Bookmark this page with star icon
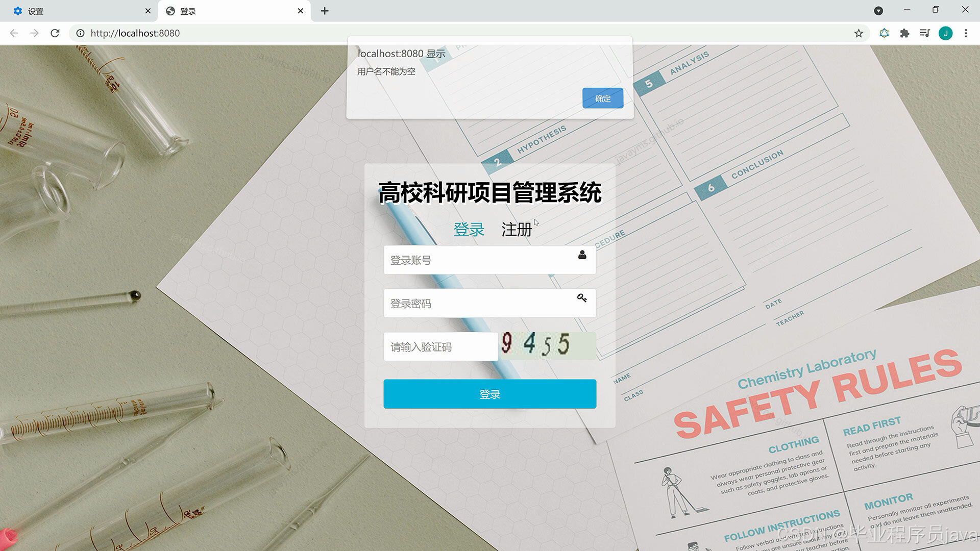The height and width of the screenshot is (551, 980). point(859,33)
